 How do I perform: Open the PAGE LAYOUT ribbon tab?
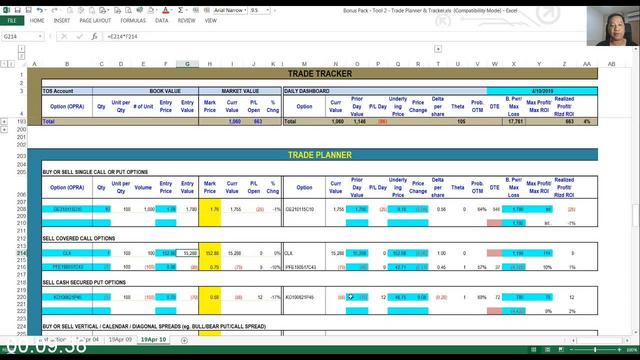coord(95,20)
